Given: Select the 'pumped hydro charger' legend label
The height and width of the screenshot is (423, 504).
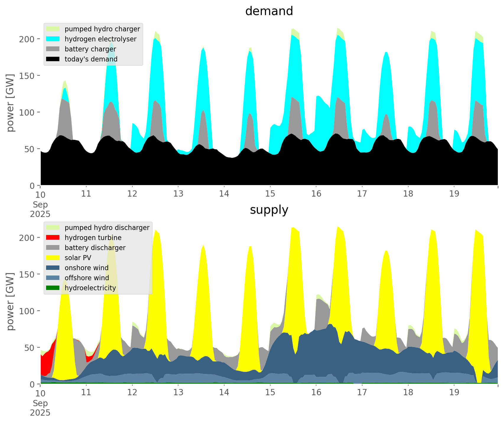Looking at the screenshot, I should [102, 29].
